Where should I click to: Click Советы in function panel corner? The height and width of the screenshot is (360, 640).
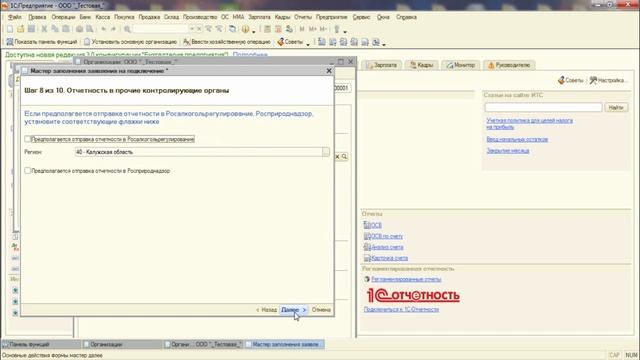point(571,80)
